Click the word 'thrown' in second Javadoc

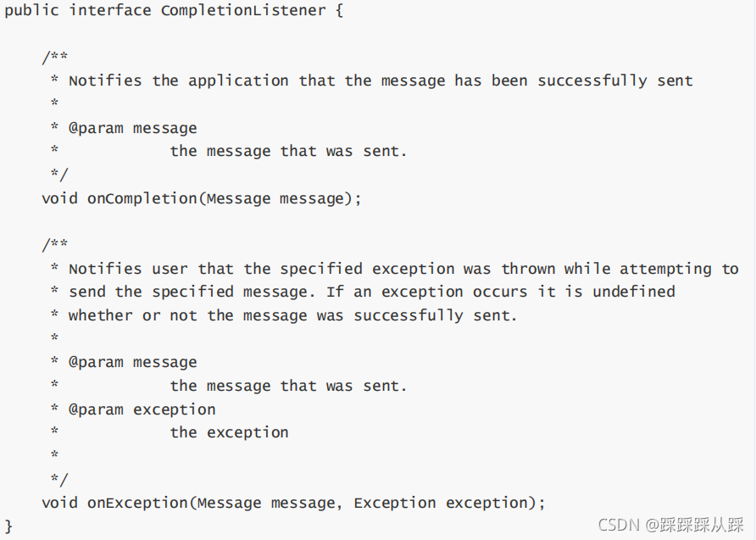pyautogui.click(x=528, y=269)
